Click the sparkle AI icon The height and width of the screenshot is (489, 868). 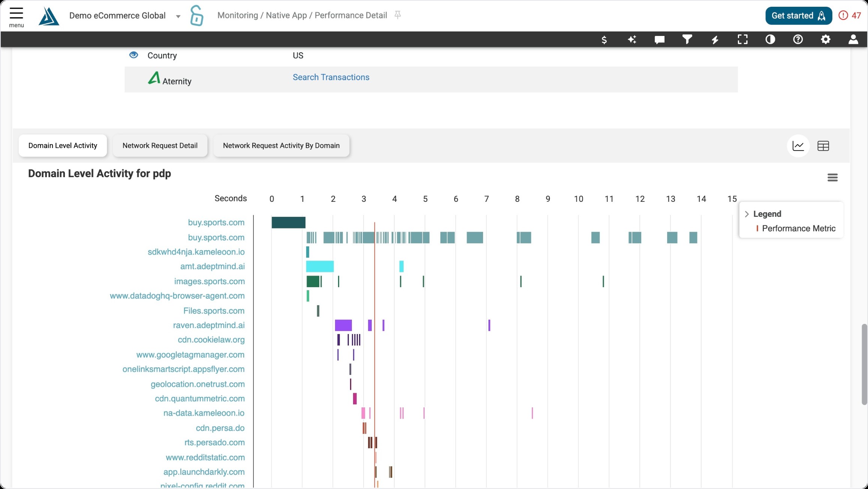632,39
